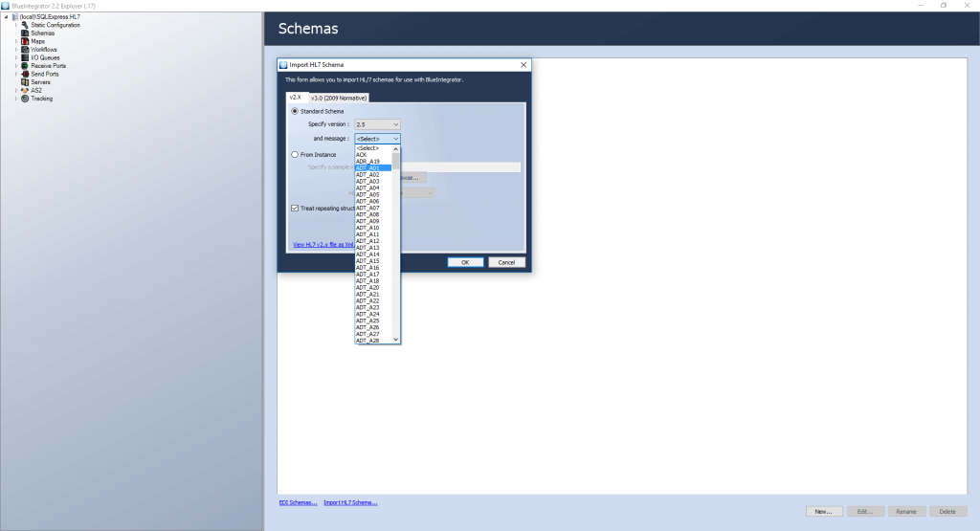This screenshot has width=980, height=531.
Task: Click the Rename button on Schemas page
Action: [x=906, y=511]
